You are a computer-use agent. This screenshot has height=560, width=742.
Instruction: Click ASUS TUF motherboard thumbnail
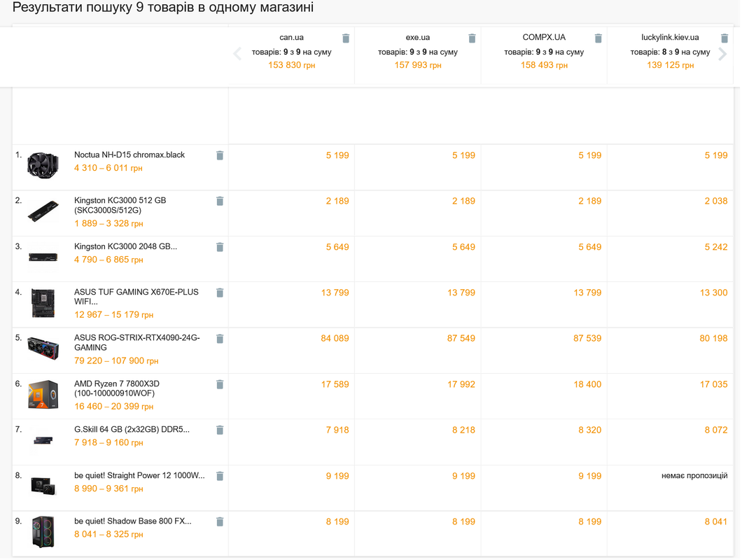coord(43,303)
